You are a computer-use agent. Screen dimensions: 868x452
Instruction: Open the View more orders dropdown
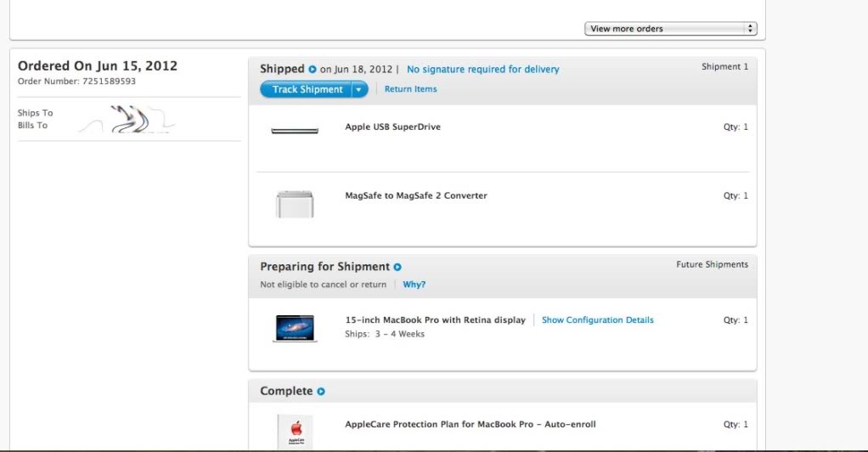click(670, 29)
